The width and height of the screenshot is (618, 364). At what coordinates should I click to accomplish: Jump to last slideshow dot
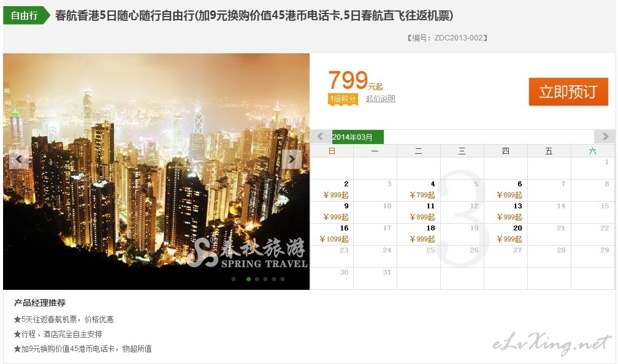(283, 279)
